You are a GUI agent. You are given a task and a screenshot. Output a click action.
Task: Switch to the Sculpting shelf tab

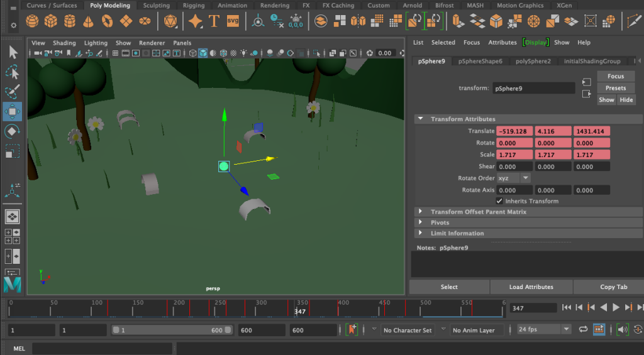[157, 6]
